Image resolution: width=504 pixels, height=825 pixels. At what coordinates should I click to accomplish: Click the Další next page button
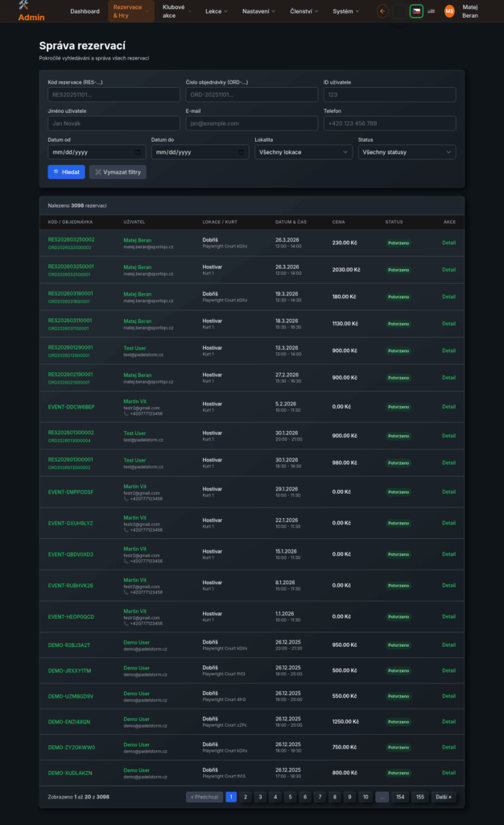pos(444,797)
